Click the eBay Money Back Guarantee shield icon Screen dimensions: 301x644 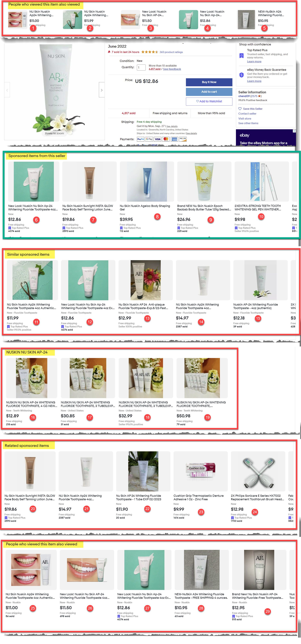coord(242,75)
